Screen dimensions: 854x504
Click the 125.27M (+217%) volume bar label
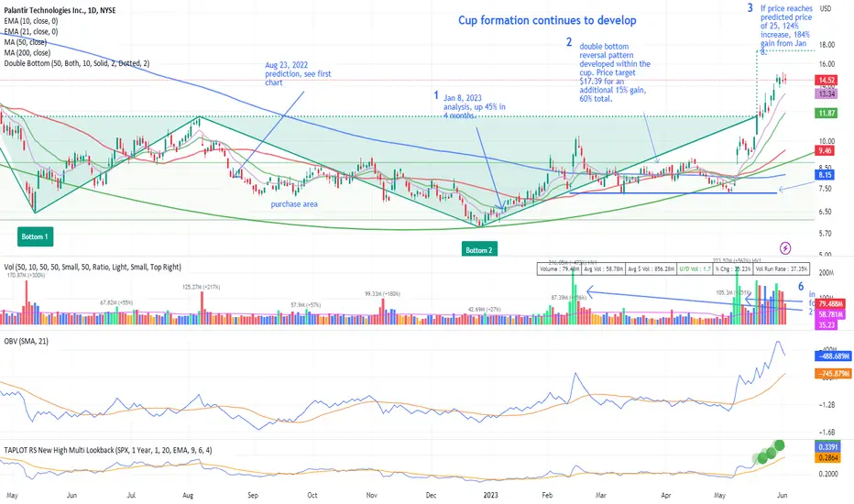coord(202,287)
